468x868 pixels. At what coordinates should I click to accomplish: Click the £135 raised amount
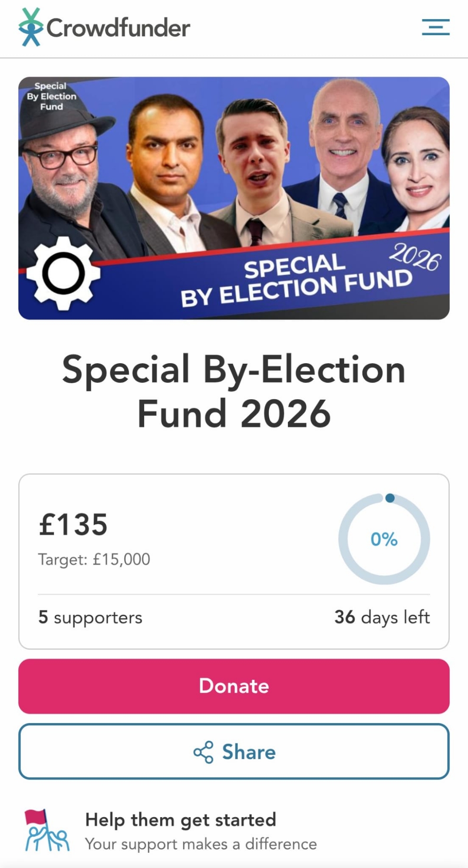[73, 524]
